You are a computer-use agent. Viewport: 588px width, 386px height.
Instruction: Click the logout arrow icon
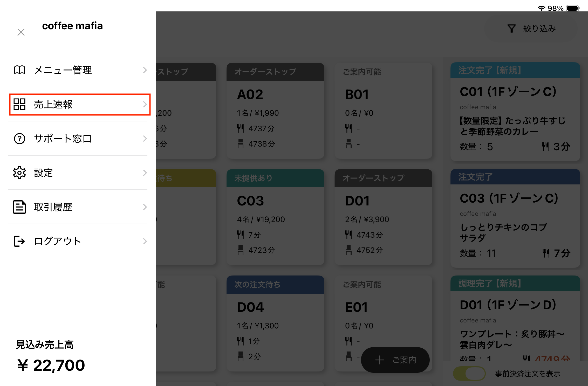[x=19, y=241]
